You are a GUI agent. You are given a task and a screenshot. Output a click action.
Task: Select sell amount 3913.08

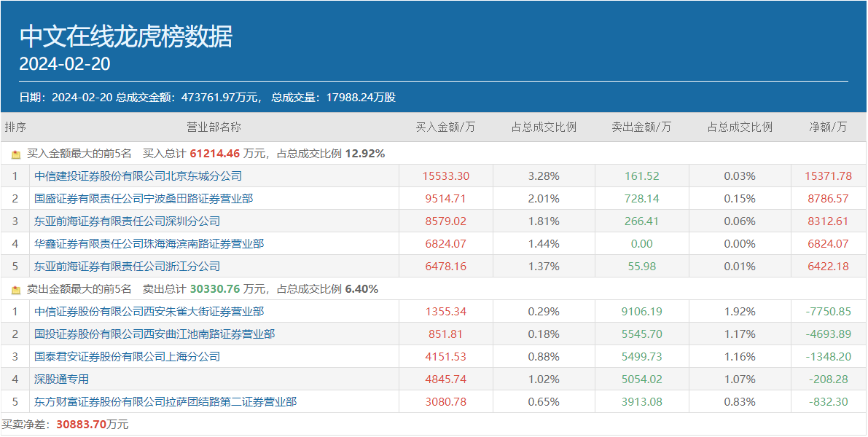(x=641, y=402)
